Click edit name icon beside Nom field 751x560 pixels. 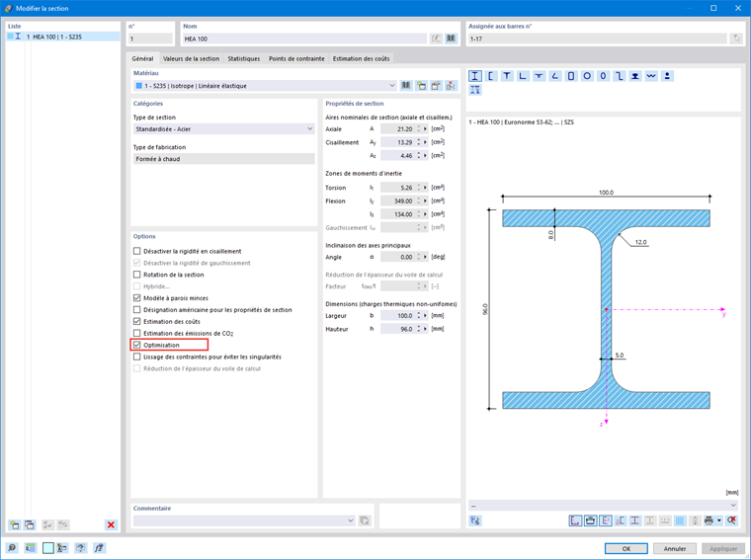[436, 39]
